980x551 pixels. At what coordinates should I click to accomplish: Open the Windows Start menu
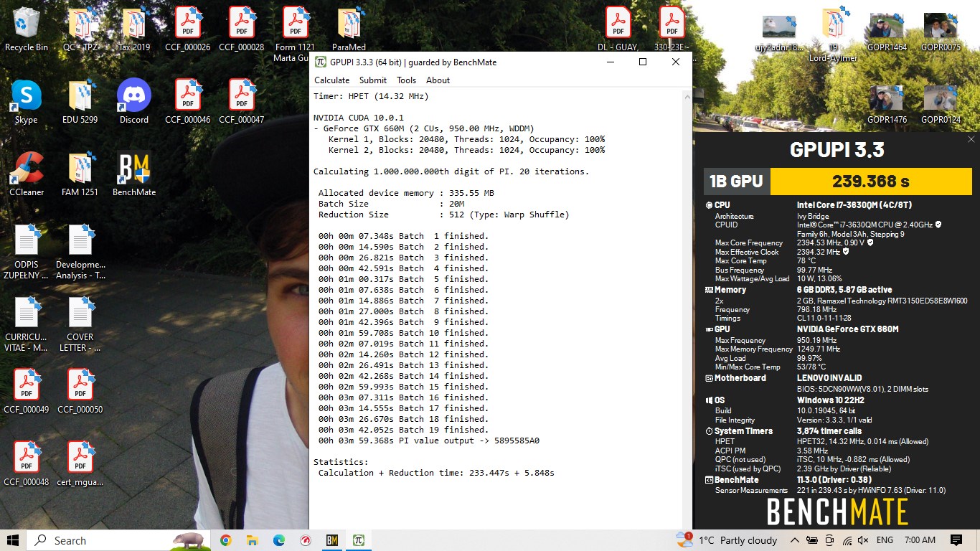point(13,540)
